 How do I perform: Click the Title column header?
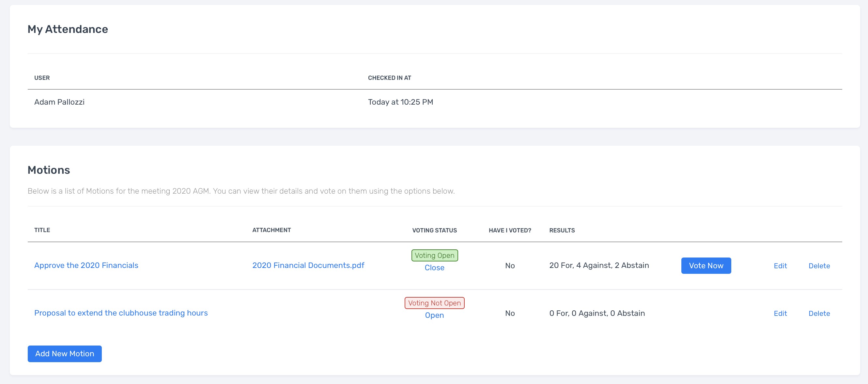[x=42, y=230]
